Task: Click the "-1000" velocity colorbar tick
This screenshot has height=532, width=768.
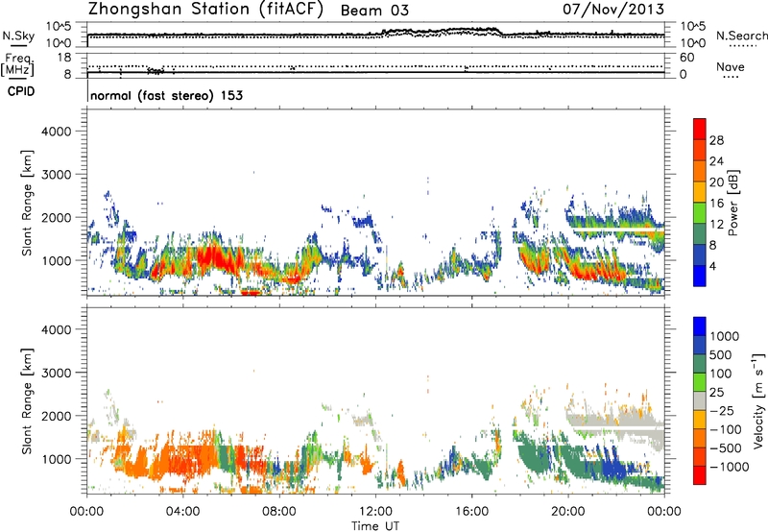Action: (729, 467)
